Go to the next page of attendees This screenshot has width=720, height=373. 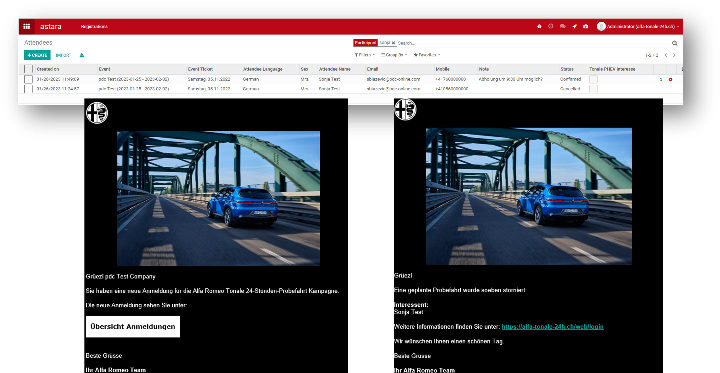point(674,55)
